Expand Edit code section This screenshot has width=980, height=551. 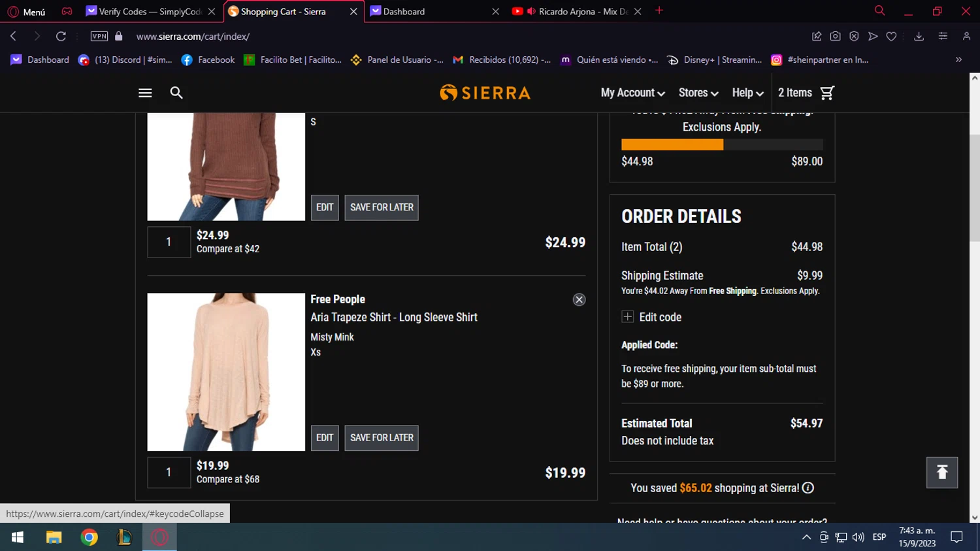pos(651,317)
